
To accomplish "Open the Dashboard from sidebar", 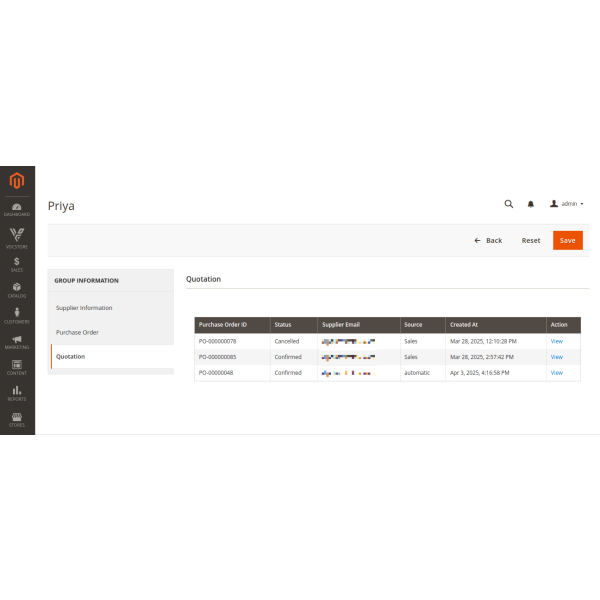I will coord(17,210).
